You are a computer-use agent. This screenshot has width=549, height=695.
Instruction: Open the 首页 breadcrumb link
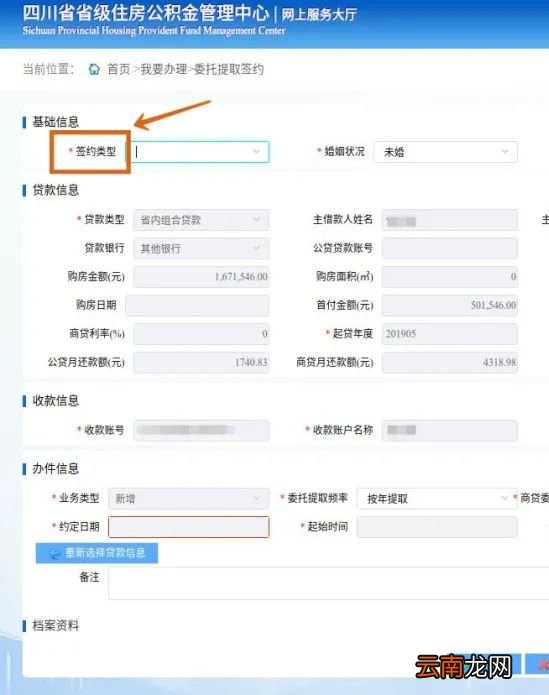pos(119,69)
